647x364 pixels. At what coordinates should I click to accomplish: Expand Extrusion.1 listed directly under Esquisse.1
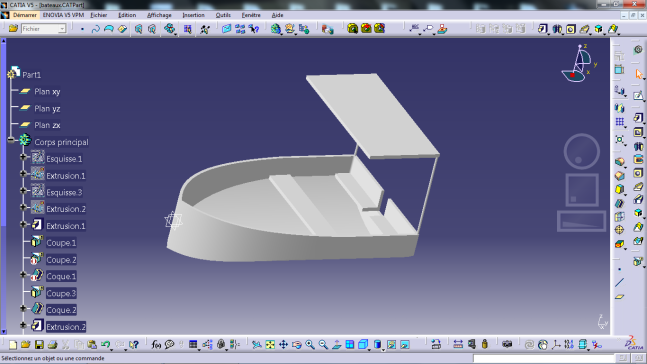pyautogui.click(x=23, y=174)
